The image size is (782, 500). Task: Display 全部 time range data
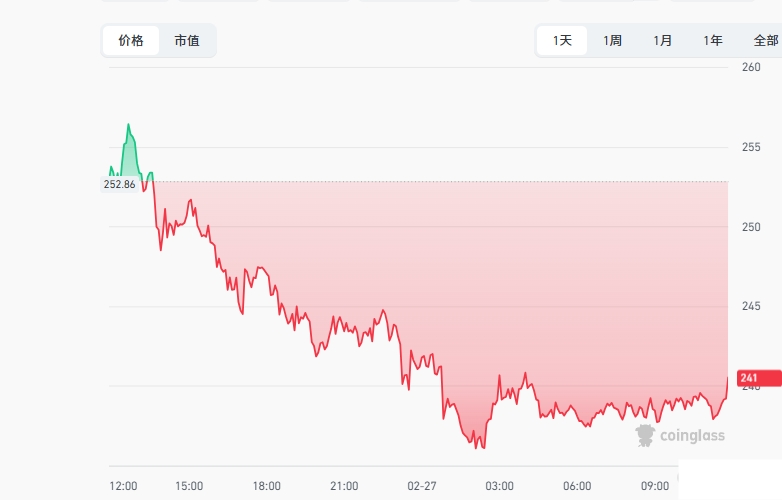[765, 41]
